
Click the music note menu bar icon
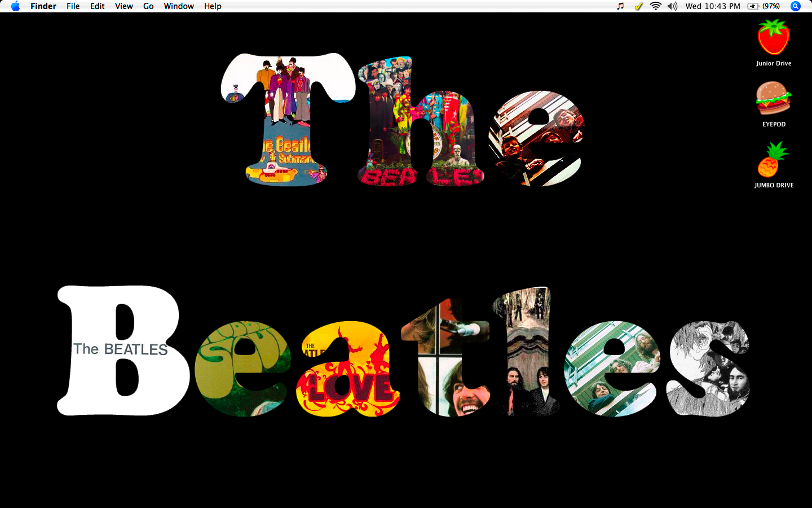pyautogui.click(x=620, y=6)
